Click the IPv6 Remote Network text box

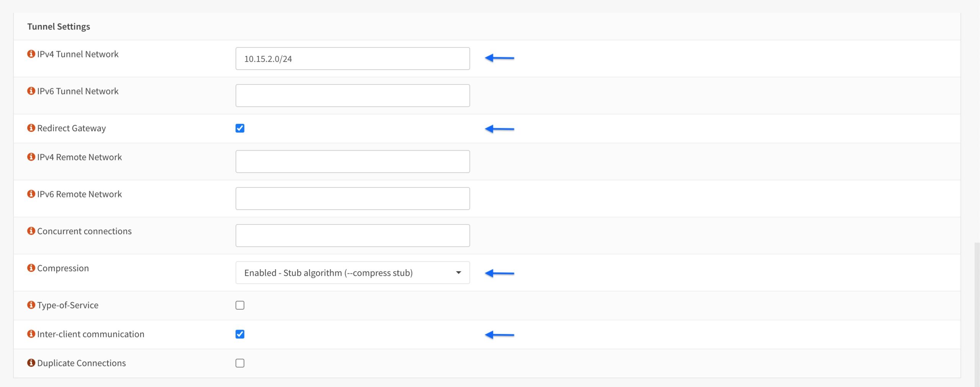352,198
